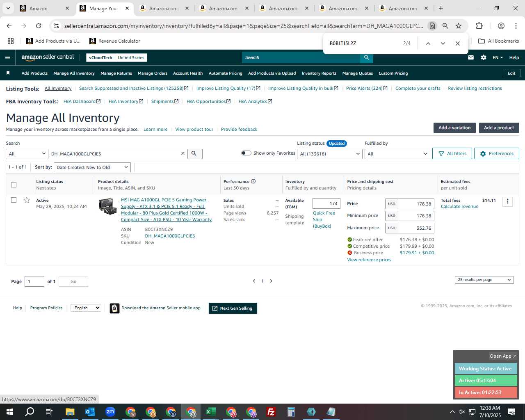
Task: Open FileZilla from the taskbar
Action: pos(271,412)
